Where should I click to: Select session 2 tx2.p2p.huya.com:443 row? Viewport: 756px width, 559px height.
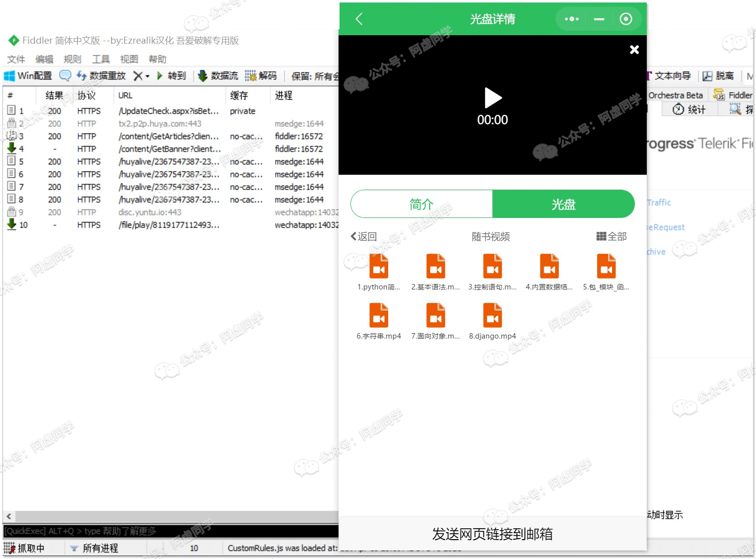click(171, 124)
